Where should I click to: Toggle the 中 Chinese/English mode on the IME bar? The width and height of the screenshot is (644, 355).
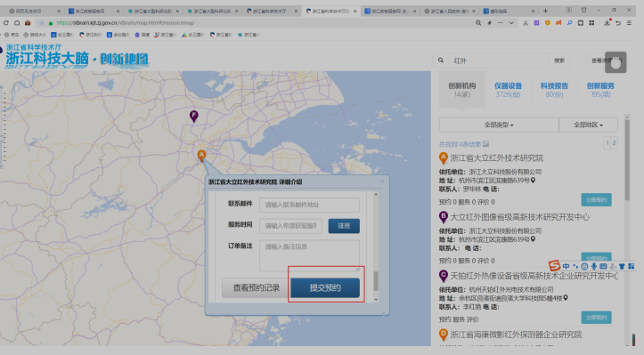567,266
